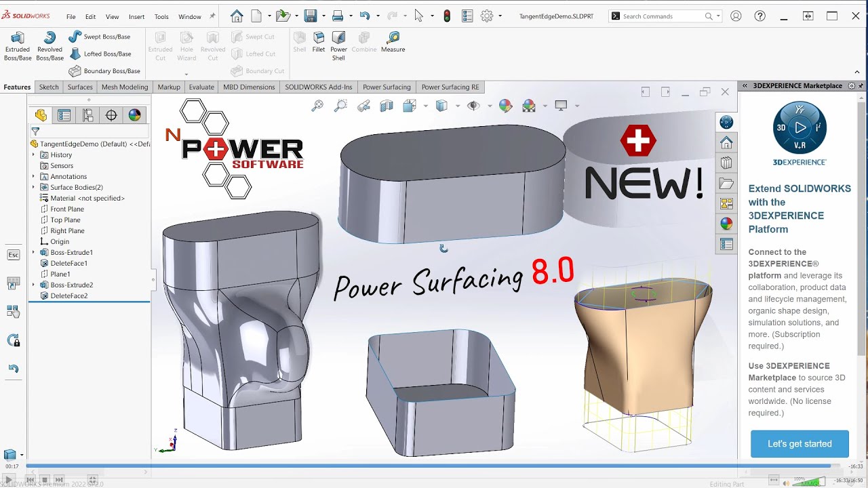Go to the Home icon in the top toolbar

pyautogui.click(x=237, y=16)
